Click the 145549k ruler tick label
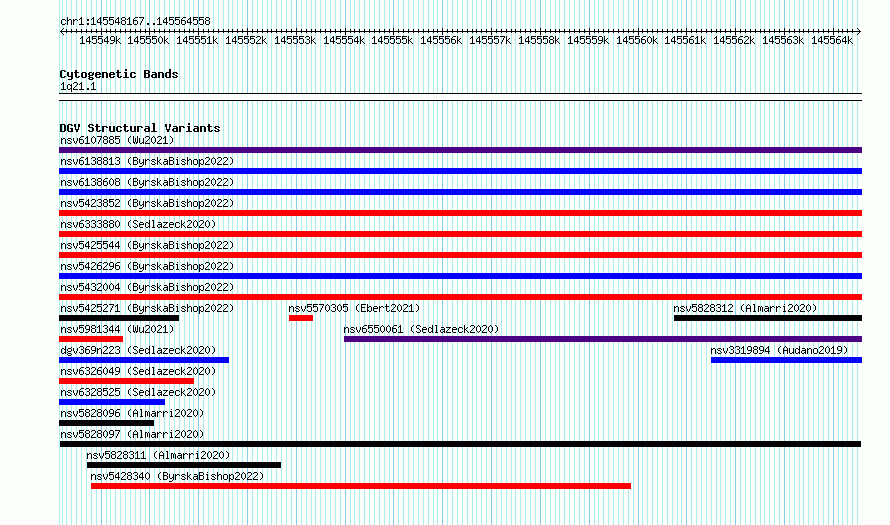Viewport: 890px width, 525px height. (100, 40)
